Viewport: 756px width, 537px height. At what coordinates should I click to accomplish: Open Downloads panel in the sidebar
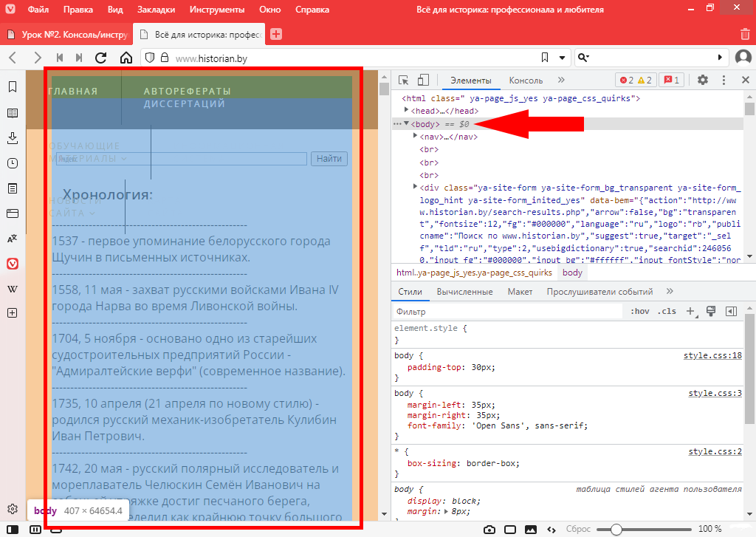pos(13,138)
